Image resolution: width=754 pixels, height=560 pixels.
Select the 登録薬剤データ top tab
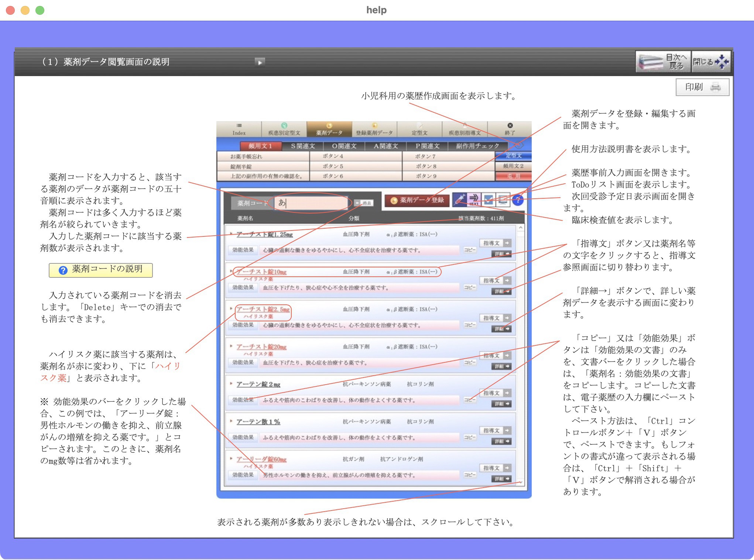pos(374,129)
